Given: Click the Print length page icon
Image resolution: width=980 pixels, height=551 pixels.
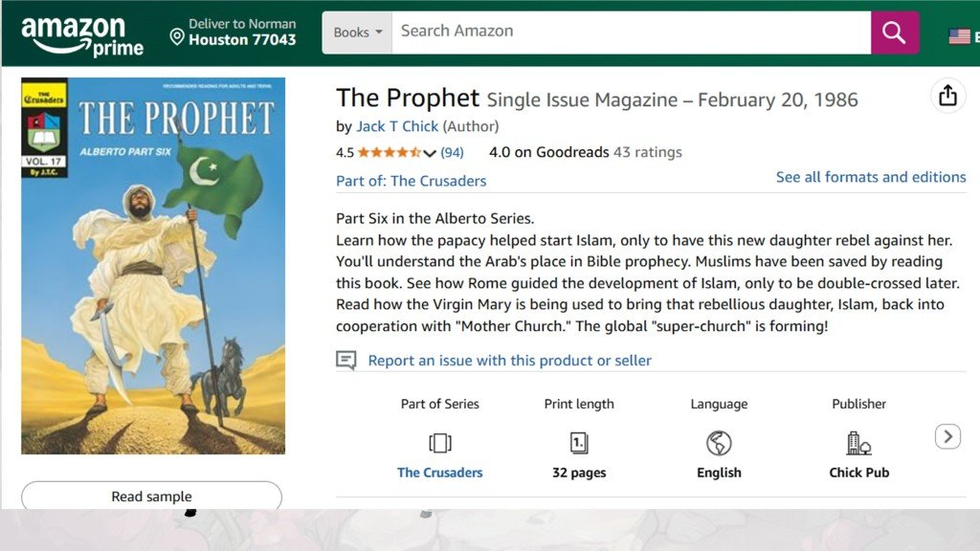Looking at the screenshot, I should [579, 443].
